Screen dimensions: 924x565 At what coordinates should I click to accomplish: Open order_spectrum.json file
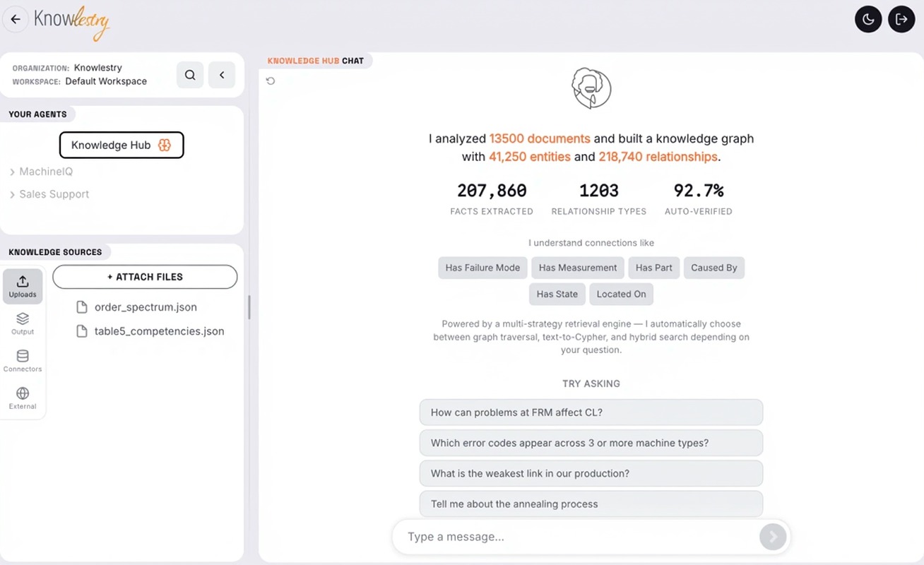tap(146, 307)
